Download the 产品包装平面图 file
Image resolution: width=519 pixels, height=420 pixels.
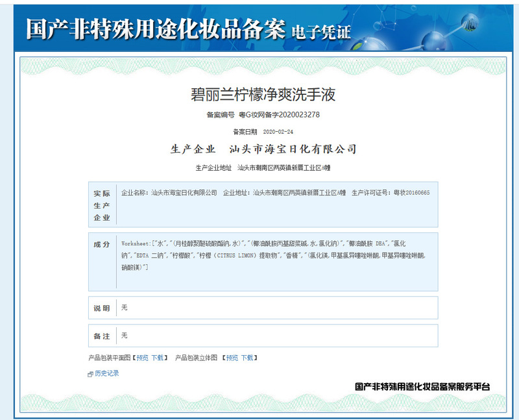(x=158, y=358)
